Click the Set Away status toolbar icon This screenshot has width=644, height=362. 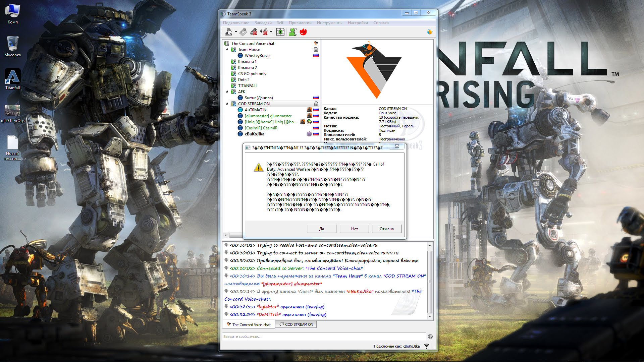(229, 32)
